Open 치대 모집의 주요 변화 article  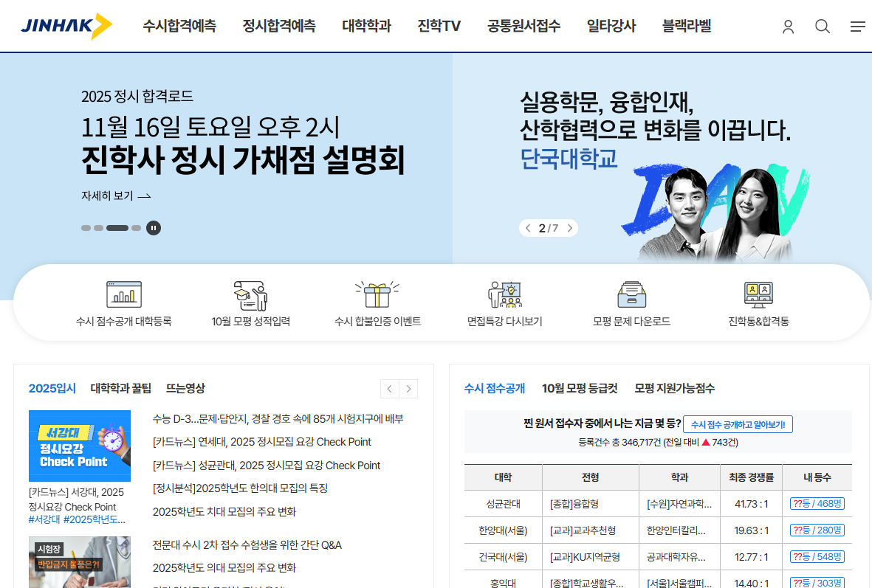pyautogui.click(x=224, y=511)
